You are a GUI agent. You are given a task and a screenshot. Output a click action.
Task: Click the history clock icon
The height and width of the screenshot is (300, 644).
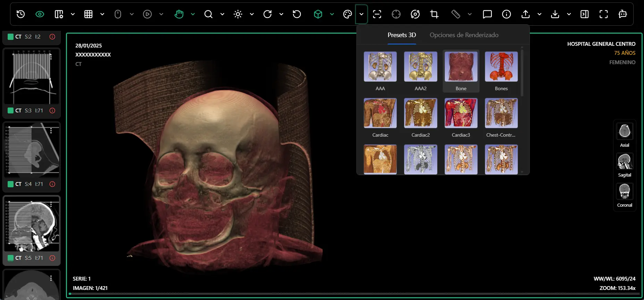pyautogui.click(x=21, y=14)
